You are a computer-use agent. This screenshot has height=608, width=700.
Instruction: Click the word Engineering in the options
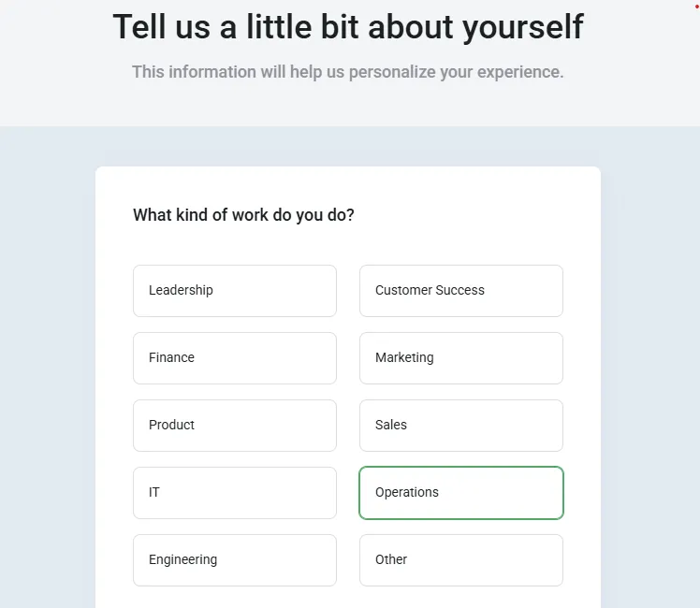(182, 560)
